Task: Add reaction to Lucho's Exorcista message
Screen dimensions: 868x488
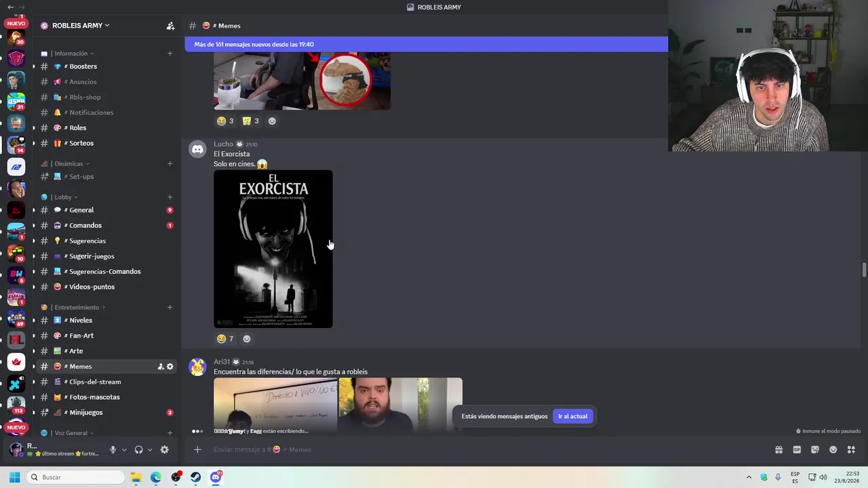Action: (247, 339)
